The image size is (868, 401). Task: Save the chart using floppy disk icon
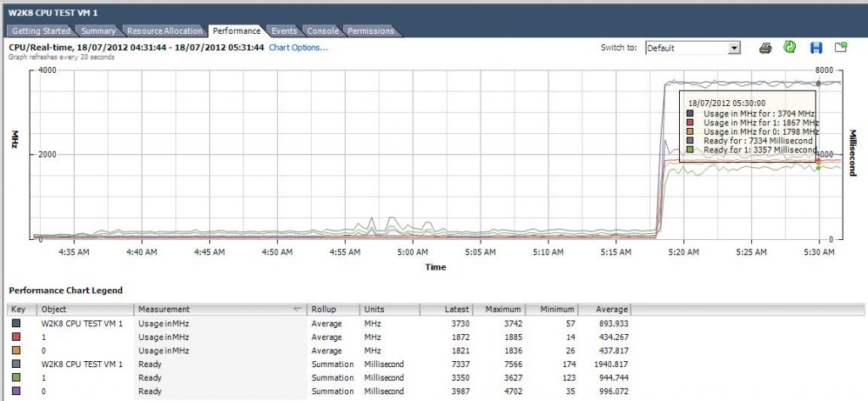point(815,47)
